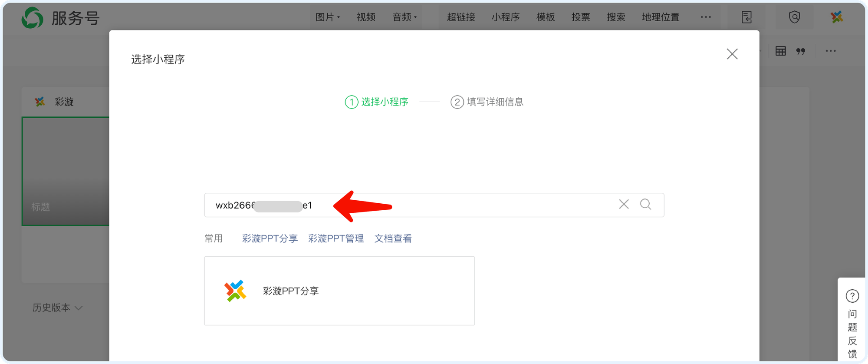This screenshot has width=868, height=364.
Task: Open the question mark feedback button
Action: point(852,296)
